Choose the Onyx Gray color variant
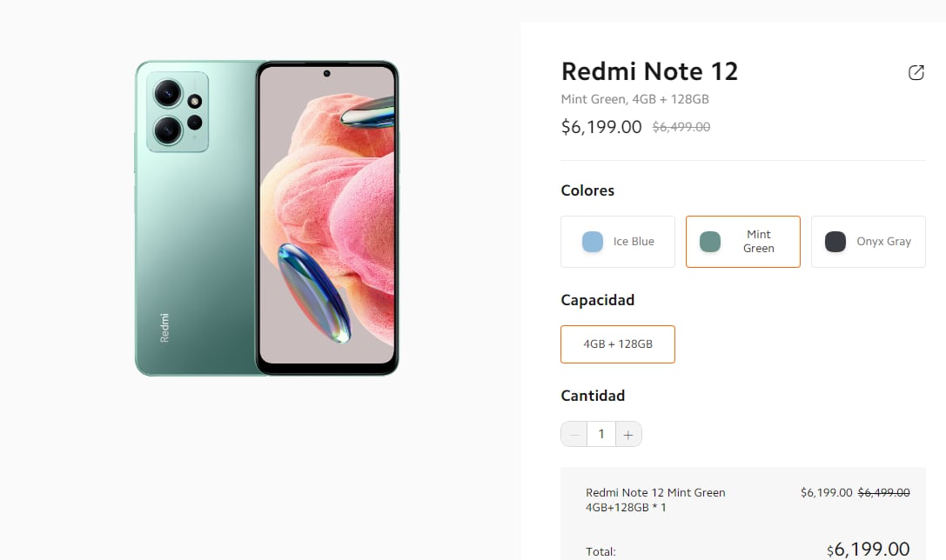This screenshot has height=560, width=946. [868, 241]
